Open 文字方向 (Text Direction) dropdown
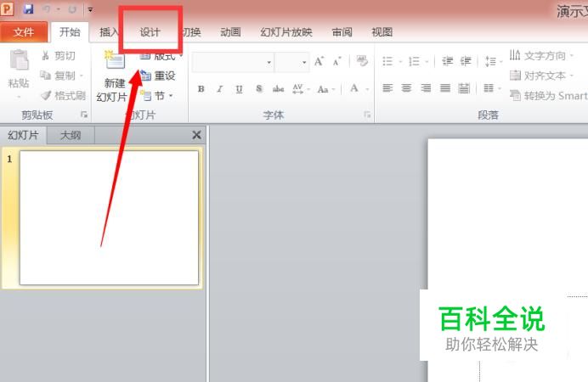Image resolution: width=588 pixels, height=382 pixels. coord(542,56)
